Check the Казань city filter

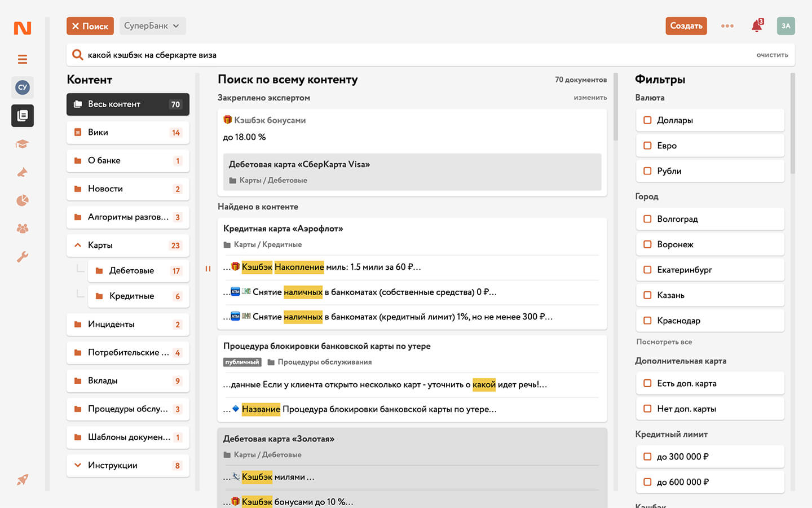click(647, 295)
